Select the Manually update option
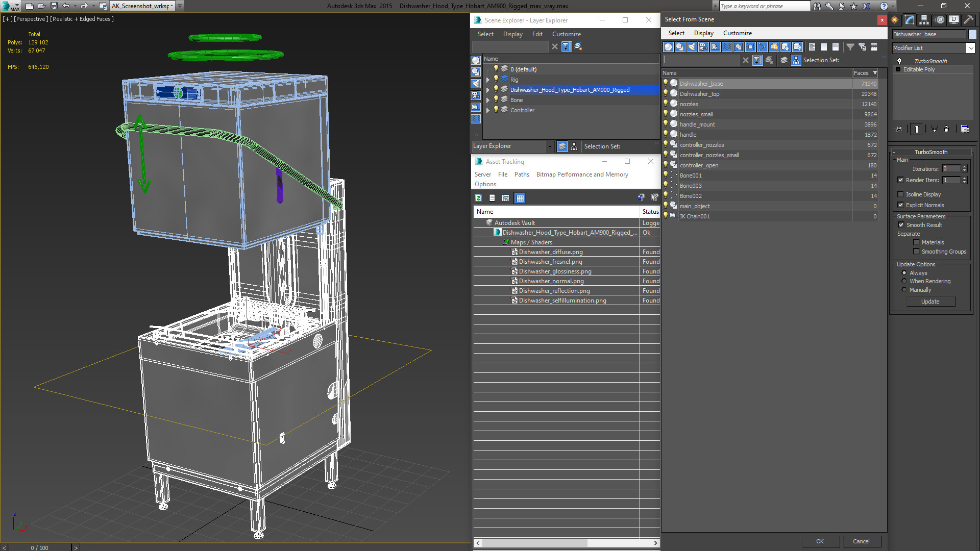 (x=904, y=290)
